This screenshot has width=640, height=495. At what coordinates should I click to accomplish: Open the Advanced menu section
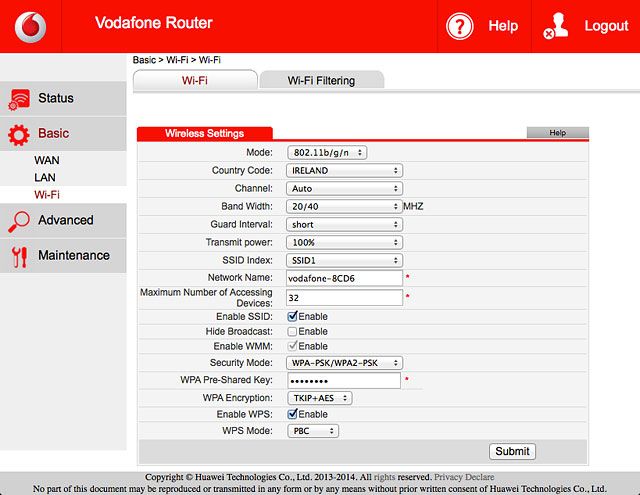pos(63,221)
